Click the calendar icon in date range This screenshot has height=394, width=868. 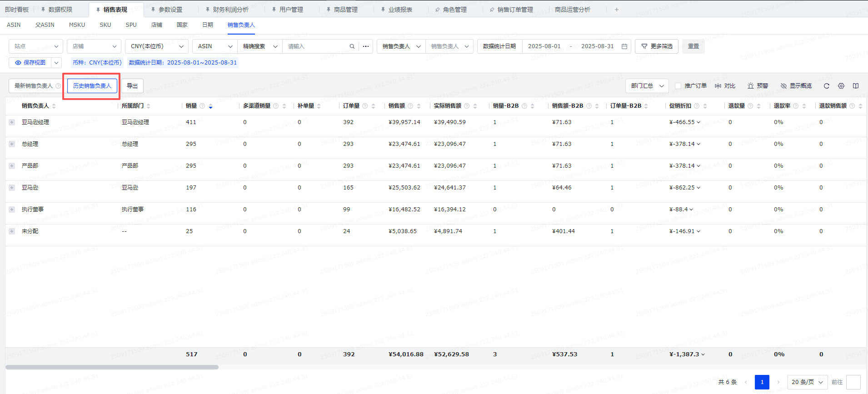pos(624,46)
